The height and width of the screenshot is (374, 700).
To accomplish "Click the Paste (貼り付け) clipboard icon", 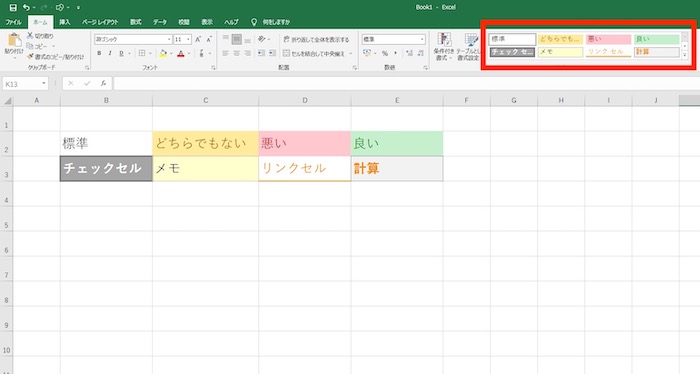I will (14, 40).
